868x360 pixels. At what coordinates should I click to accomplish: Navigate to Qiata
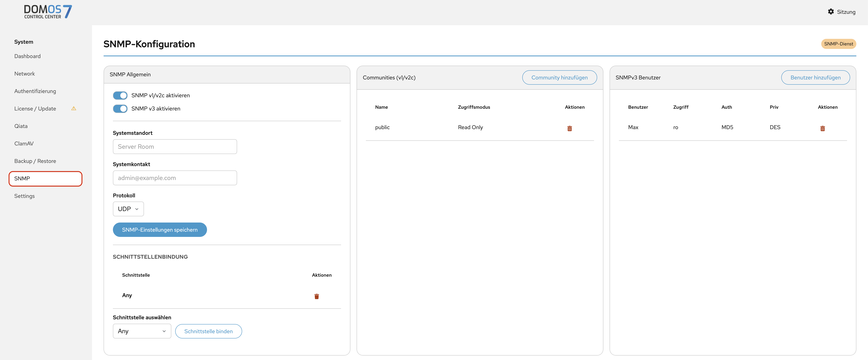(x=21, y=126)
